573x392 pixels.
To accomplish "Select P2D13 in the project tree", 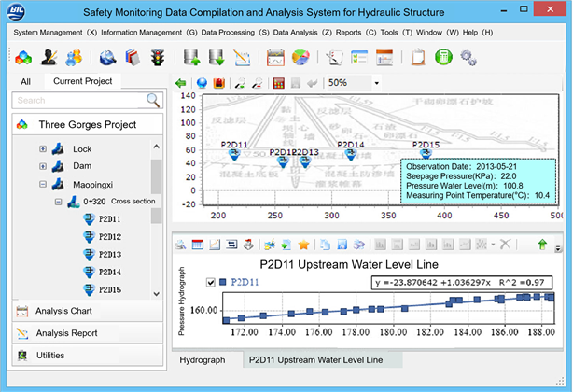I will [110, 255].
